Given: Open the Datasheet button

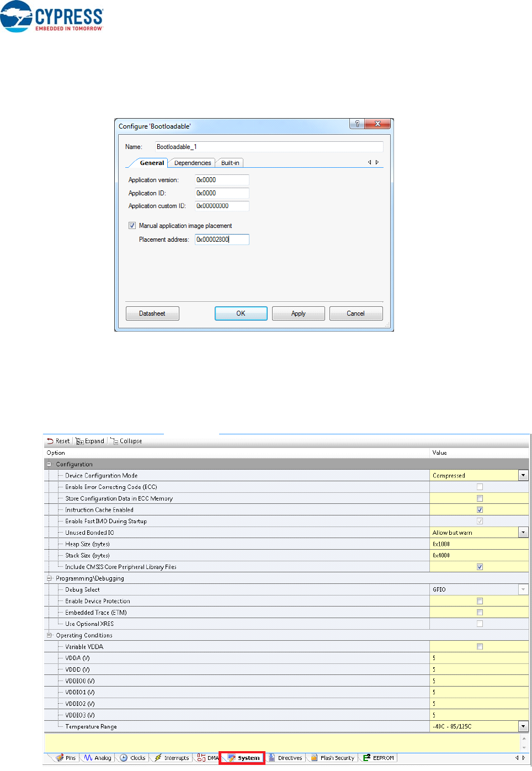Looking at the screenshot, I should [x=152, y=313].
